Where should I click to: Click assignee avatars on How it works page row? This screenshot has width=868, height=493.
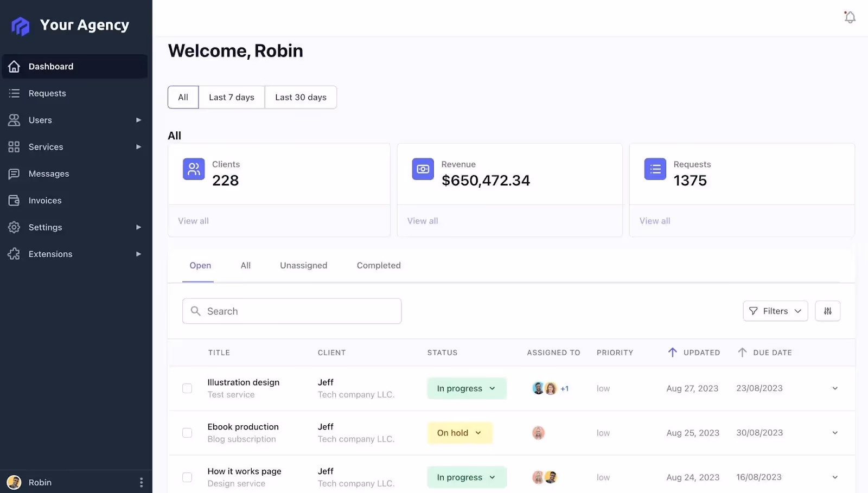click(545, 477)
